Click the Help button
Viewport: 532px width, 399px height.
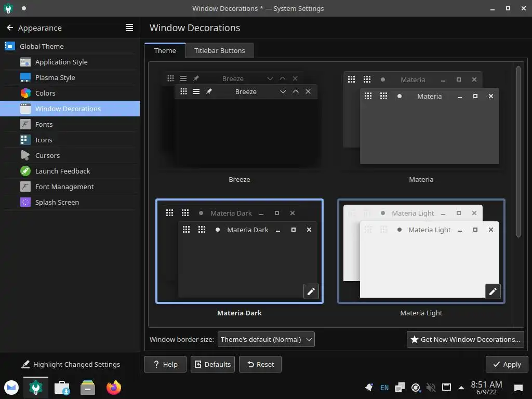click(x=165, y=364)
